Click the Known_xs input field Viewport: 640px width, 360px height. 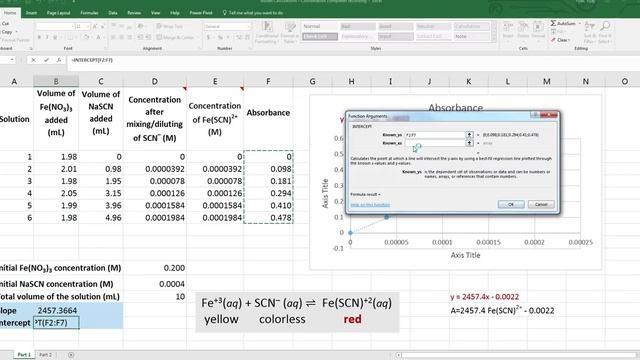[435, 143]
